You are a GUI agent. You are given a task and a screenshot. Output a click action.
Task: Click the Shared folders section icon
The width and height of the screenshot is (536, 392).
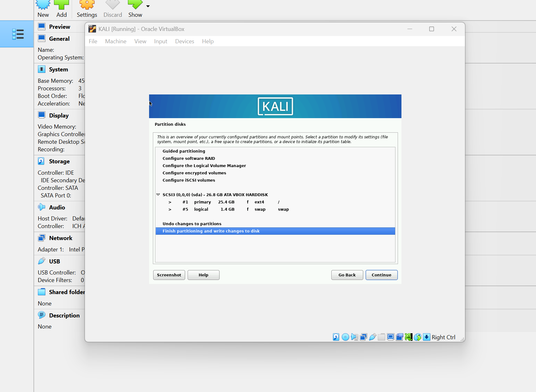click(42, 292)
